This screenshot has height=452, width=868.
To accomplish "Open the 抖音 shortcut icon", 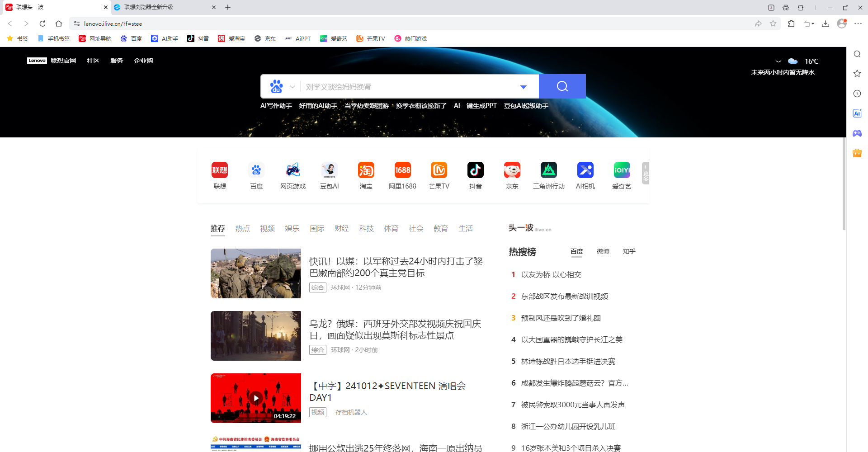I will (x=476, y=170).
